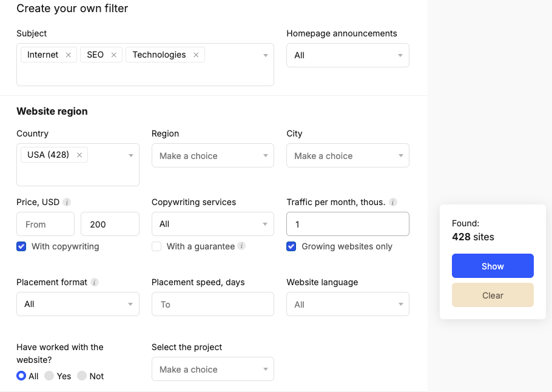Click the blue Show button
The height and width of the screenshot is (392, 552).
(493, 266)
